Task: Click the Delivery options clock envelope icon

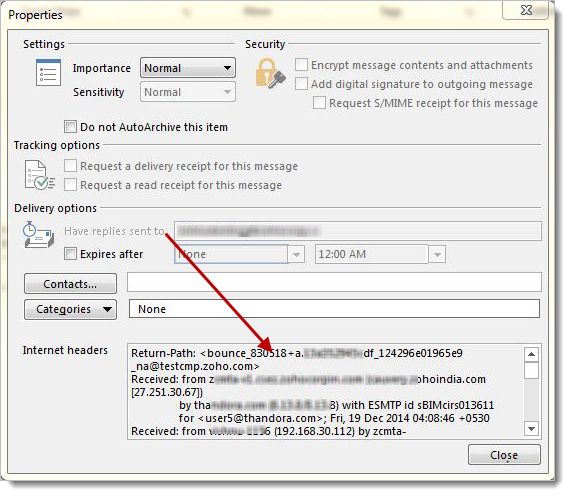Action: coord(38,235)
